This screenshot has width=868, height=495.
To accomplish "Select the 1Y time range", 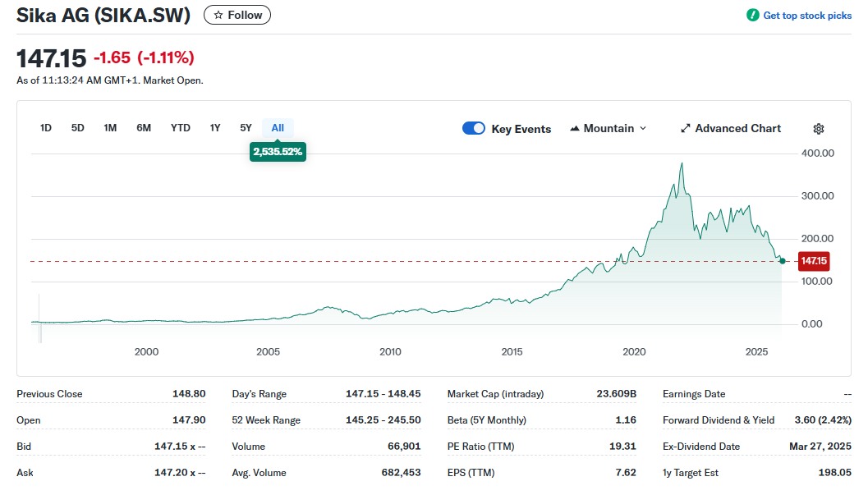I will (x=215, y=128).
